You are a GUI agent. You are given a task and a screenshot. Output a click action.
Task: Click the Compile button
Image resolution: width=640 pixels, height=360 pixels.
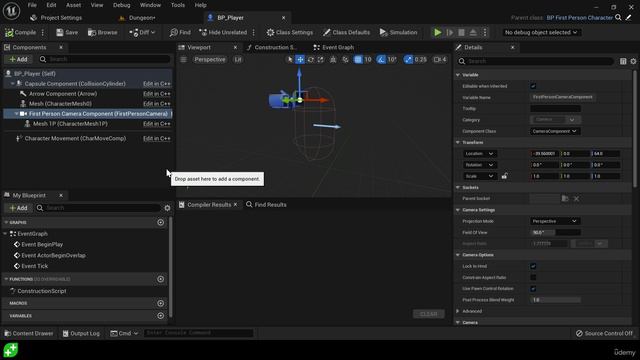pos(20,32)
